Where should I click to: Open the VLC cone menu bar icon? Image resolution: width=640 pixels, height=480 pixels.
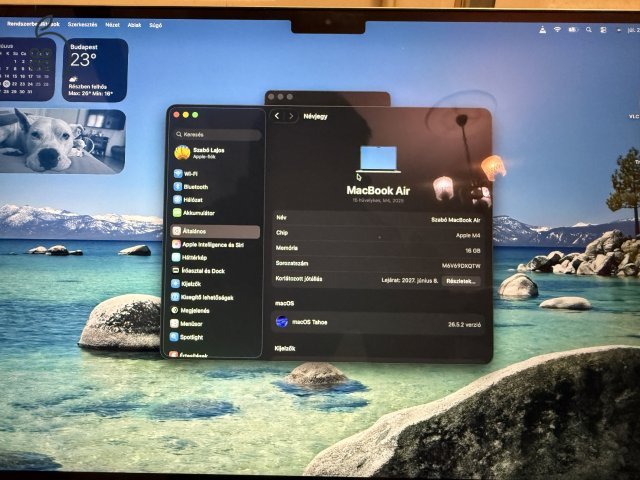click(x=542, y=30)
